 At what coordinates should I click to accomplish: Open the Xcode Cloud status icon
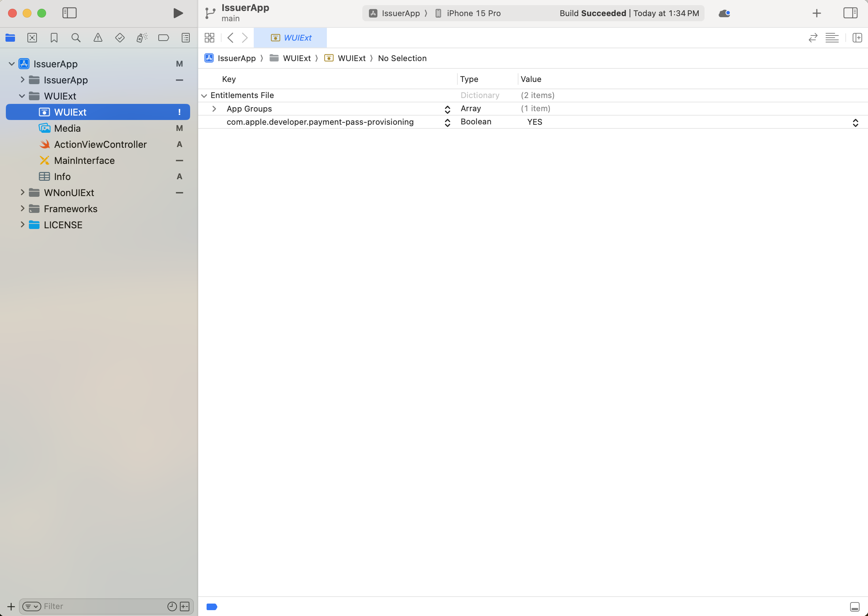(x=724, y=13)
